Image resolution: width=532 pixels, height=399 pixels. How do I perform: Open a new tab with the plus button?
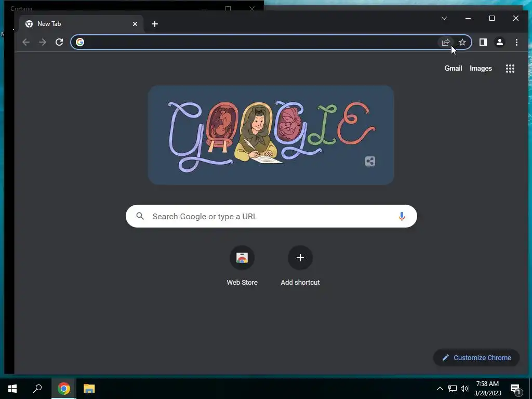coord(155,24)
